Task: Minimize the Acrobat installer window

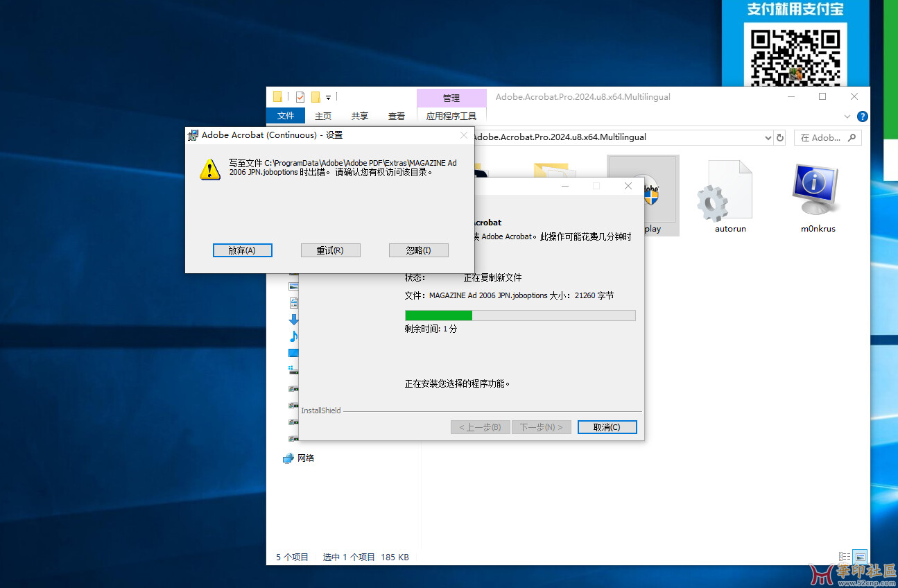Action: pyautogui.click(x=565, y=186)
